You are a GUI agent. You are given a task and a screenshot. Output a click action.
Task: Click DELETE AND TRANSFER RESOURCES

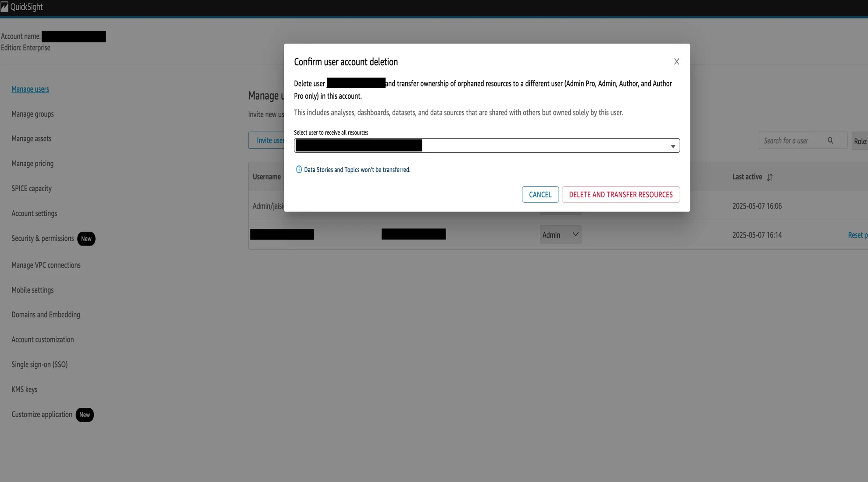point(621,195)
